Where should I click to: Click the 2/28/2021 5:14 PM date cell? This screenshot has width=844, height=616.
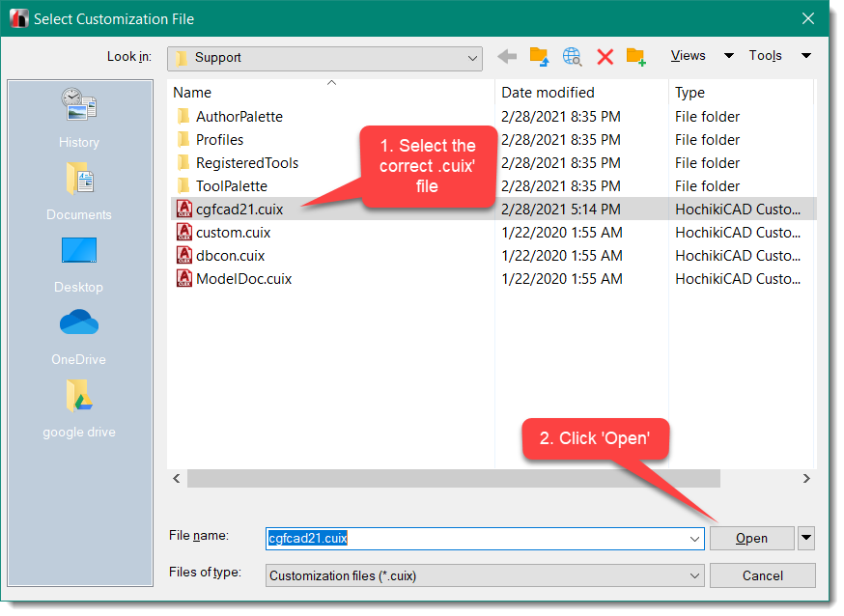561,210
